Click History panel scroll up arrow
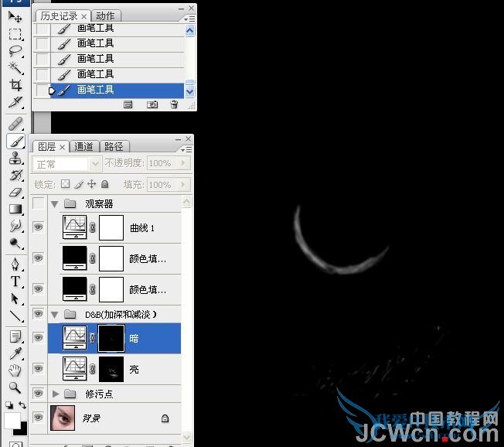The width and height of the screenshot is (504, 447). pyautogui.click(x=189, y=31)
